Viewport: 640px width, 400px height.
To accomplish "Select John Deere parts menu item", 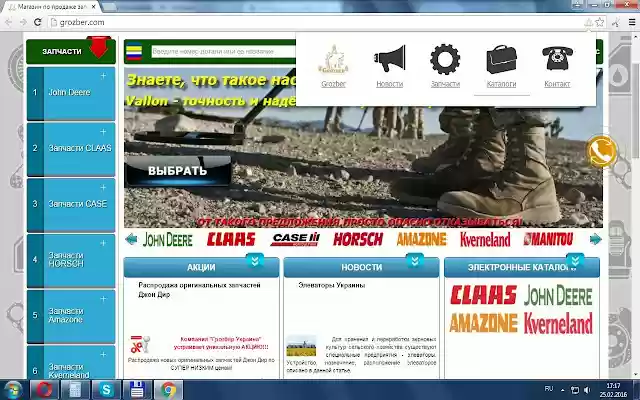I will (71, 93).
